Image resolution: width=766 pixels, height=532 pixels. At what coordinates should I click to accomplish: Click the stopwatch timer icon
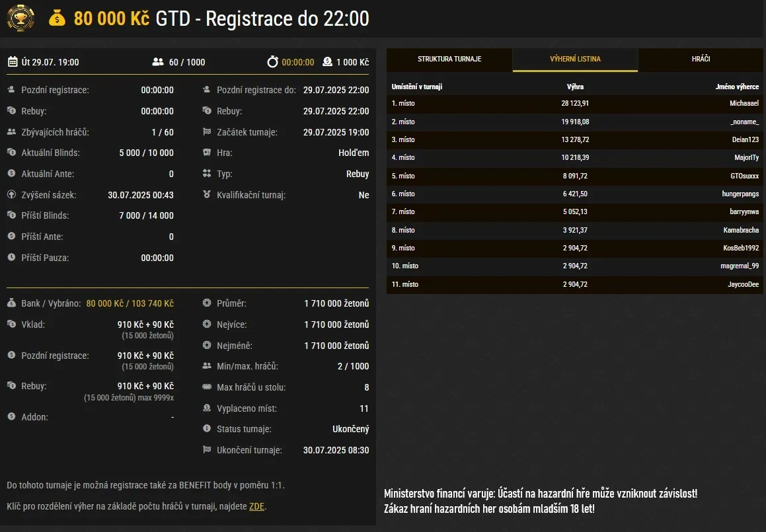coord(272,62)
